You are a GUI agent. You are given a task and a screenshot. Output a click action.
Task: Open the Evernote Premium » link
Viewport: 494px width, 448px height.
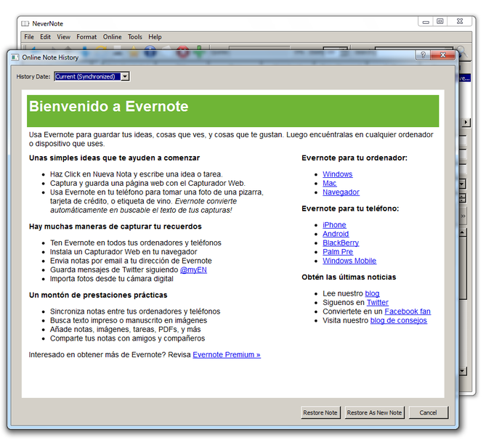pyautogui.click(x=227, y=355)
